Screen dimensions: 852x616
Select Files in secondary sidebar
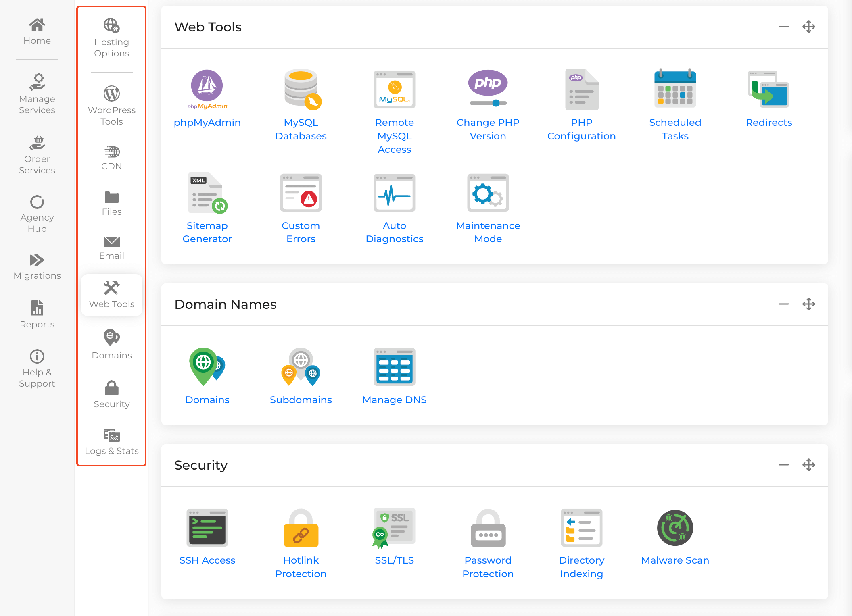pos(112,204)
